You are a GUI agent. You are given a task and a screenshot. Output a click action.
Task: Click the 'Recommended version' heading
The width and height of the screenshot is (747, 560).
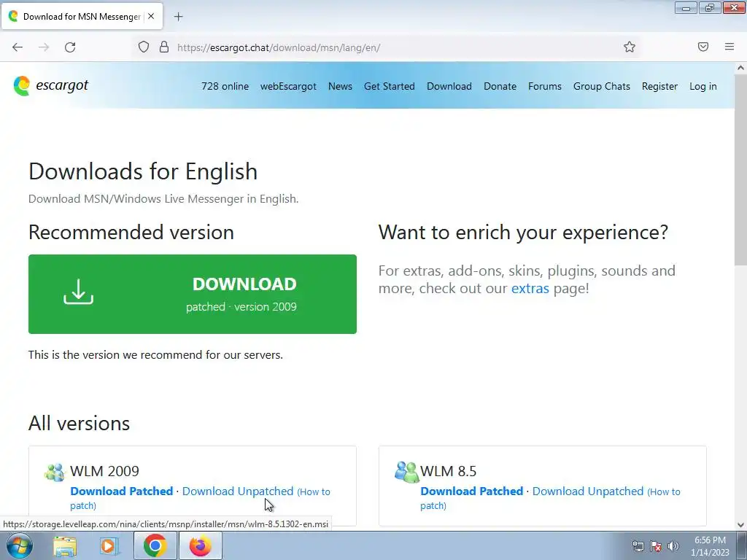pos(131,233)
